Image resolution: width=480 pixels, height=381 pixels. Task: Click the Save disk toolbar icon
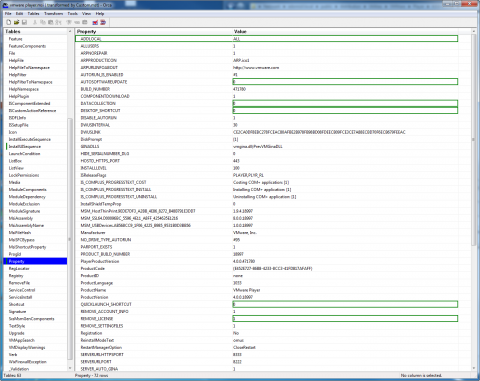coord(24,22)
